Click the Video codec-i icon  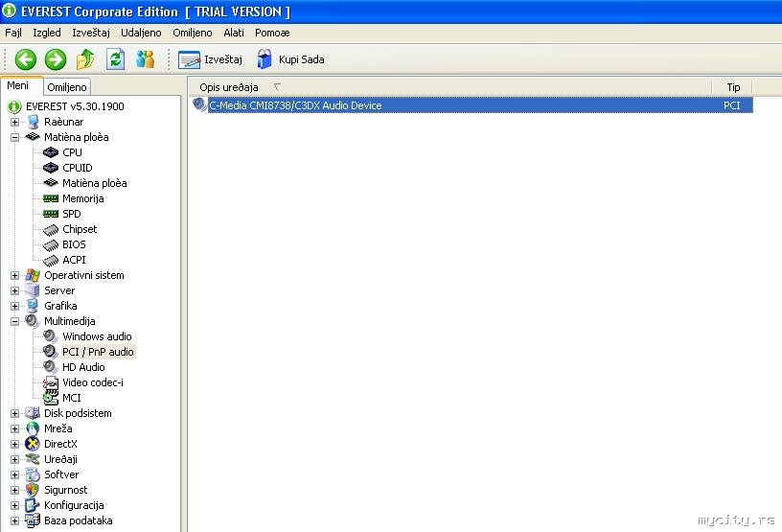point(51,382)
